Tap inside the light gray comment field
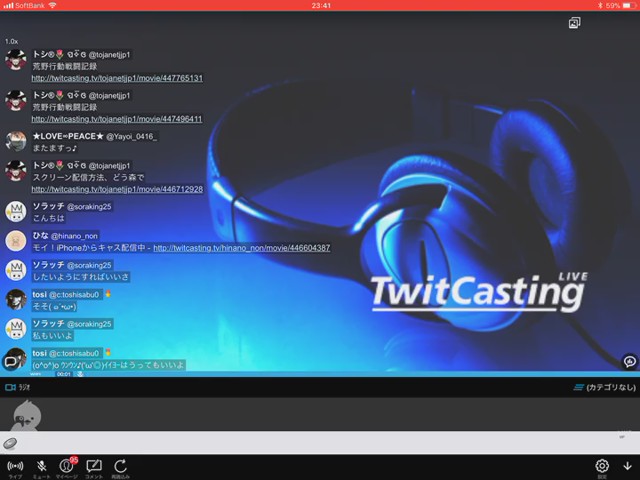The width and height of the screenshot is (640, 480). pyautogui.click(x=320, y=443)
